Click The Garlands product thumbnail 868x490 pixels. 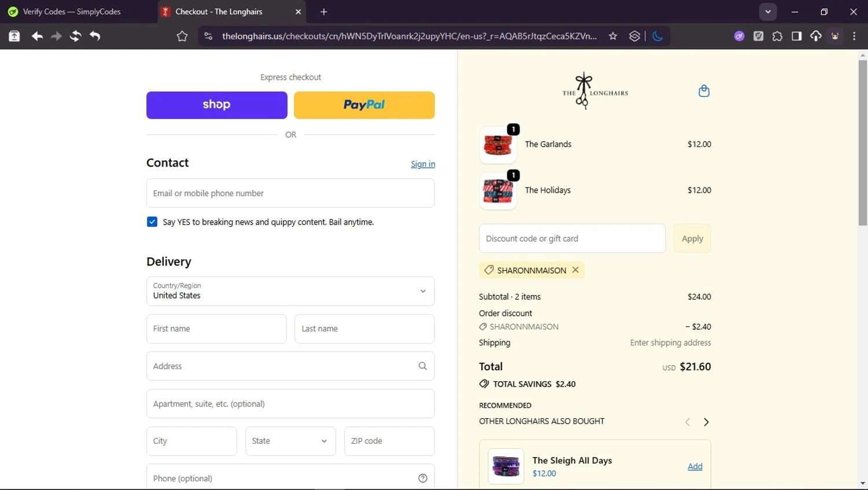click(498, 145)
